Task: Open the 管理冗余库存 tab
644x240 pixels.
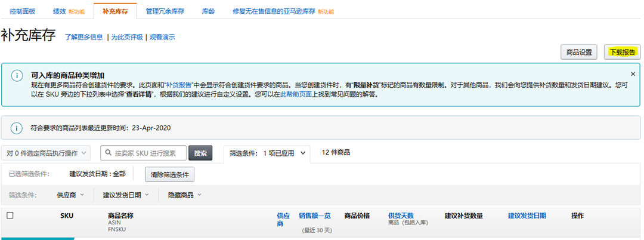Action: pos(165,11)
